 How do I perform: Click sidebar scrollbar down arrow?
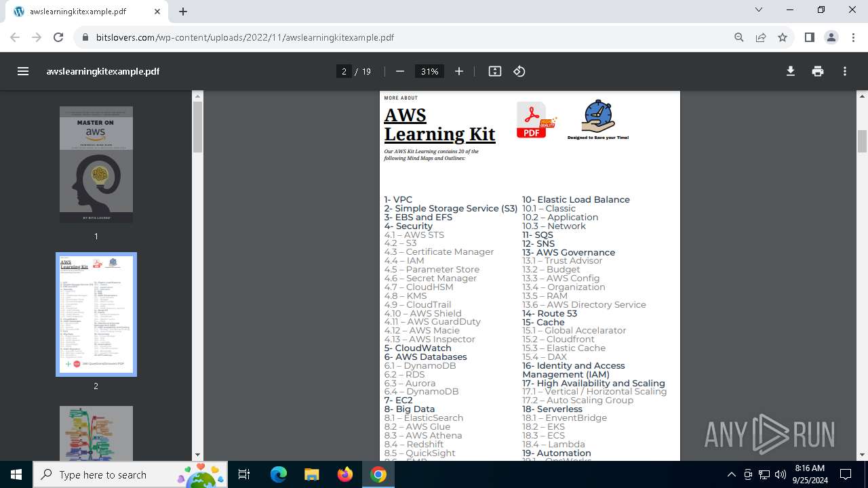197,455
